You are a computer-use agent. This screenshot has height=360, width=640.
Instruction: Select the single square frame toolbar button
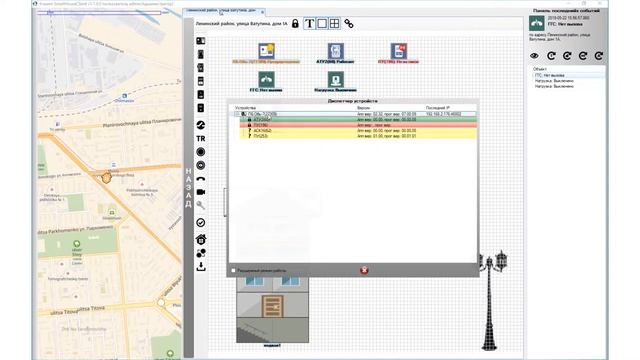322,24
